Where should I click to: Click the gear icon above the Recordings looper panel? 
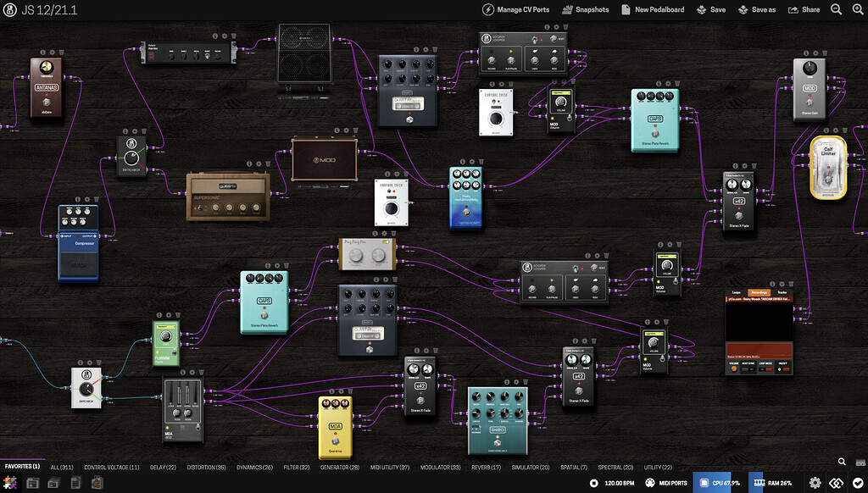(x=782, y=284)
